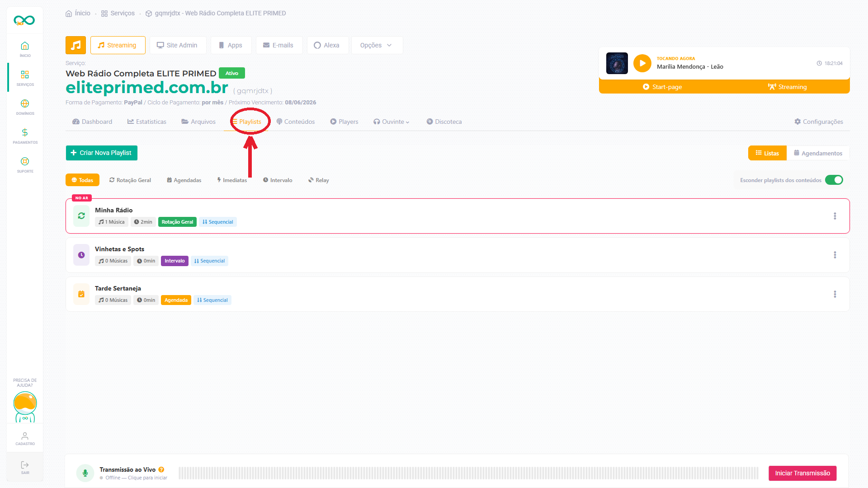Screen dimensions: 868x488
Task: Filter playlists by Intervalo
Action: (278, 180)
